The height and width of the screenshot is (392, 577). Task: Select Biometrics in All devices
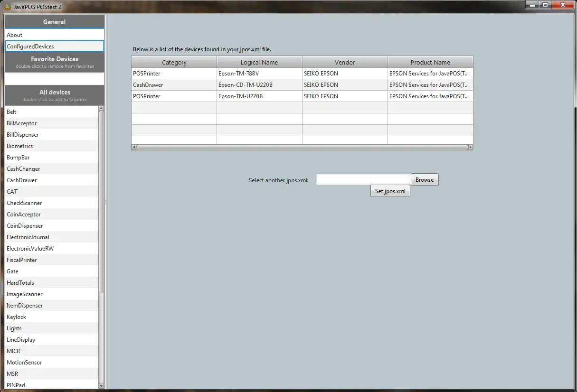point(51,146)
